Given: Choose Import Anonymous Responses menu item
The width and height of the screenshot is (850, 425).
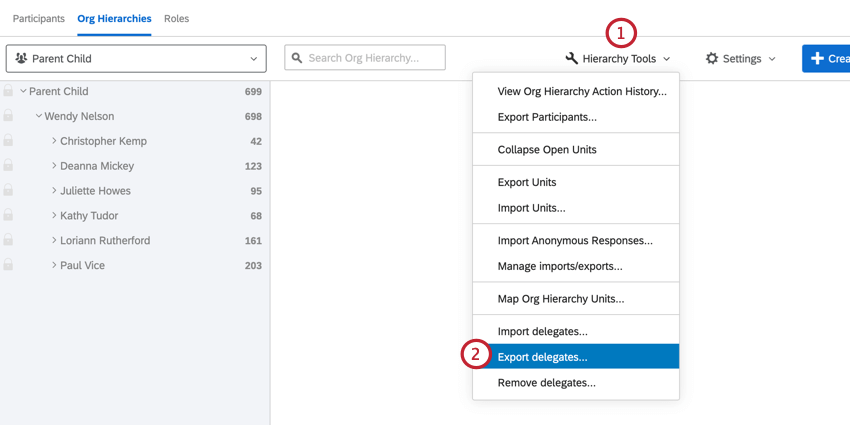Looking at the screenshot, I should pos(575,241).
